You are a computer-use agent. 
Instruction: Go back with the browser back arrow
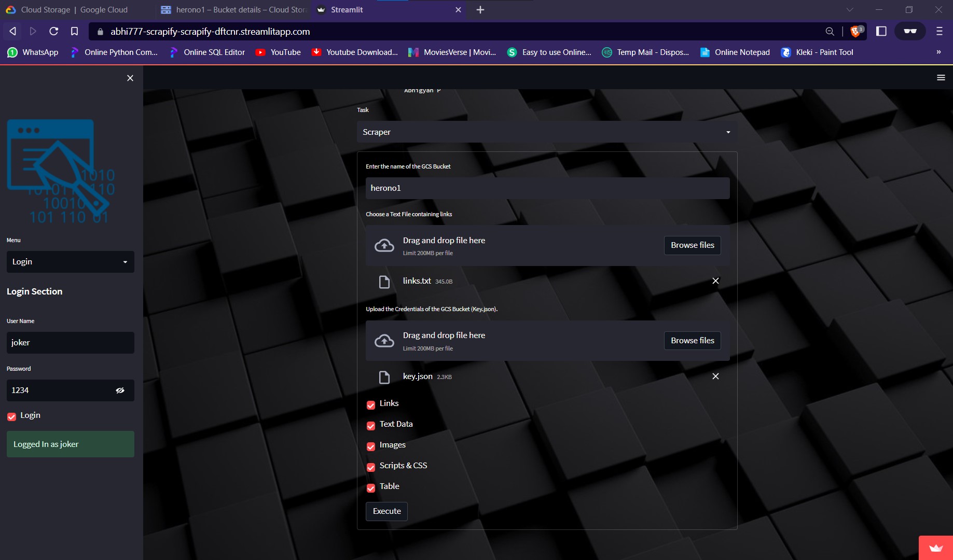pos(13,32)
